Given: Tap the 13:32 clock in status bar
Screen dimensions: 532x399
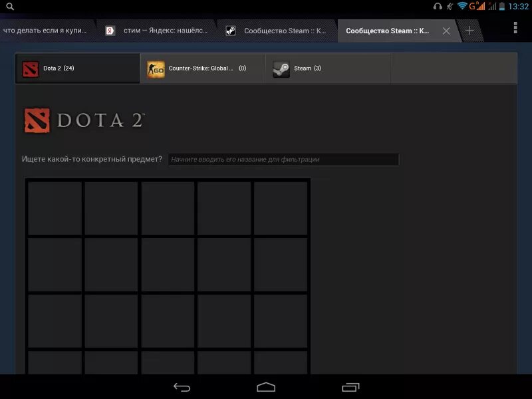Looking at the screenshot, I should coord(519,7).
